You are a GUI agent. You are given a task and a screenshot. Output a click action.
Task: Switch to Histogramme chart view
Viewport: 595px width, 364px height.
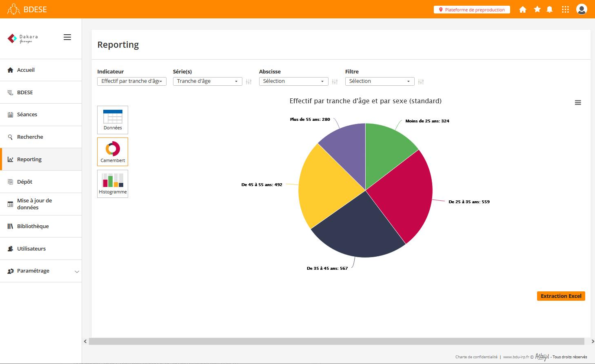click(x=113, y=184)
